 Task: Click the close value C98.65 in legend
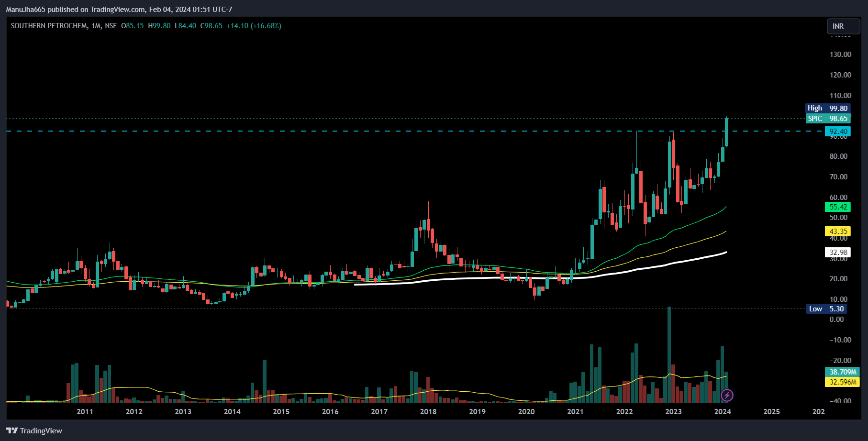coord(211,26)
